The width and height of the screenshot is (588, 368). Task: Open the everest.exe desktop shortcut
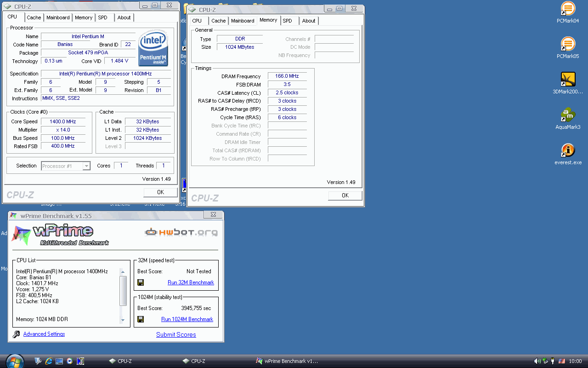[568, 154]
